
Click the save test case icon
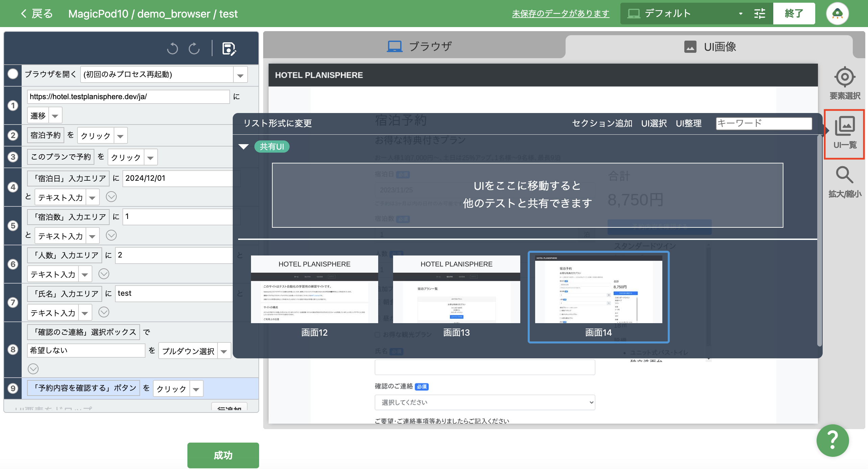coord(229,49)
